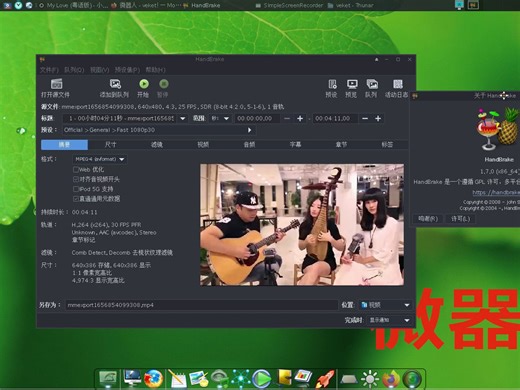Open the 活动日志 activity log icon
Viewport: 520px width, 390px height.
(398, 84)
